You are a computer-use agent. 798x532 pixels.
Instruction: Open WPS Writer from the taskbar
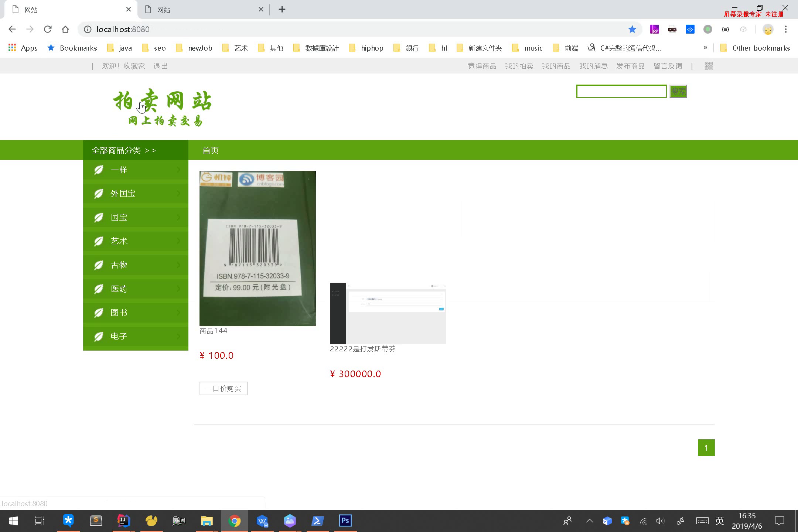(262, 521)
